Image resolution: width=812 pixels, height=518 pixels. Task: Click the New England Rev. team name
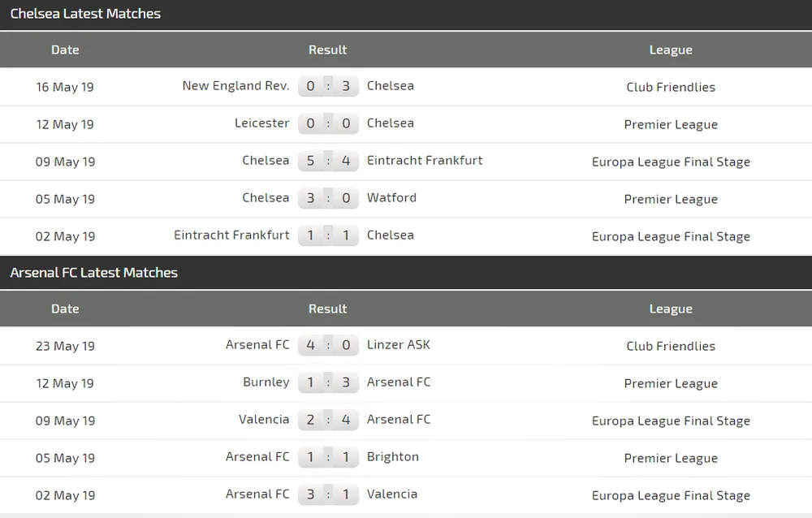coord(235,86)
